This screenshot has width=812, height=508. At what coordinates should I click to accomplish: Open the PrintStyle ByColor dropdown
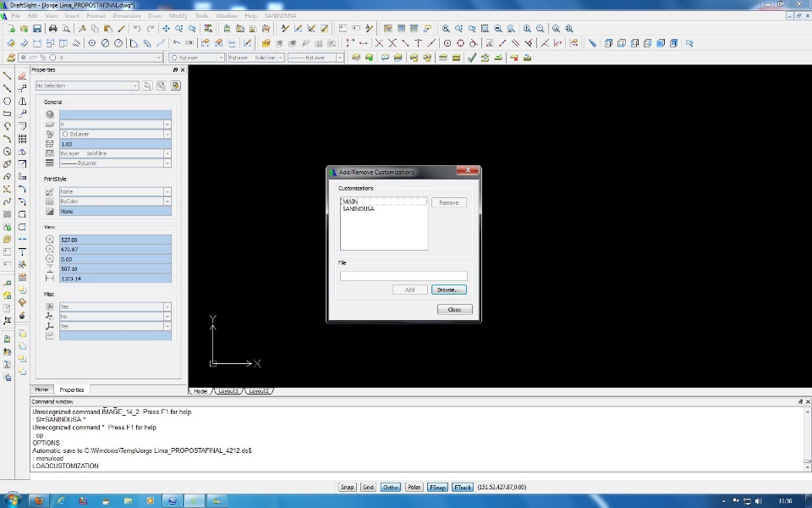point(167,202)
